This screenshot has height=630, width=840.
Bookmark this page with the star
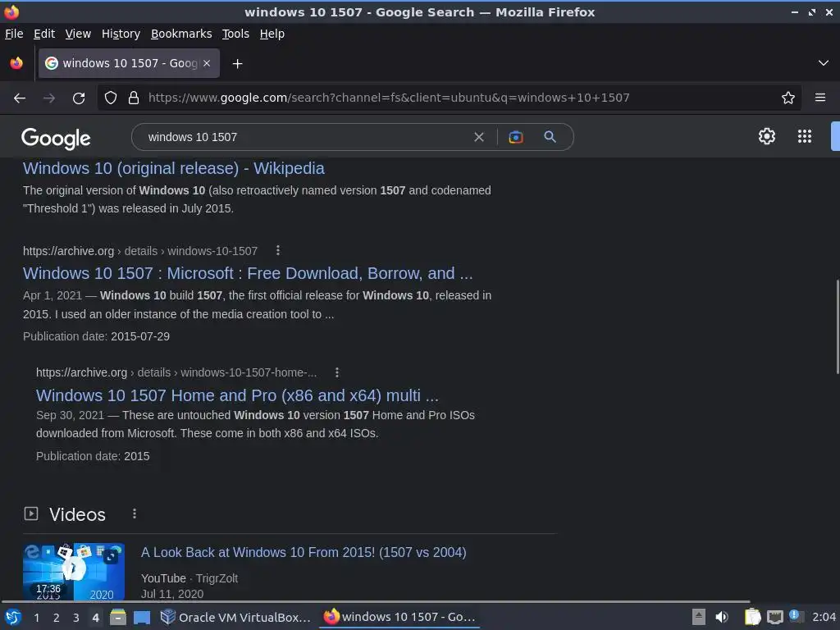(x=787, y=98)
